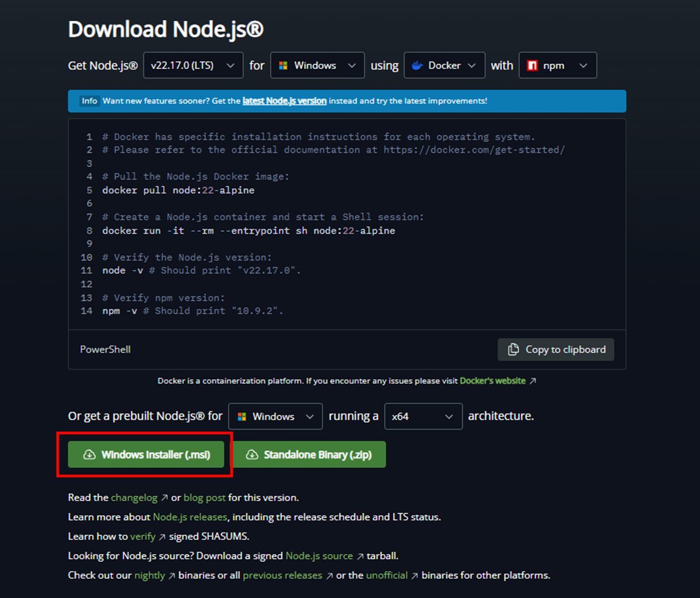The width and height of the screenshot is (700, 598).
Task: Click the download icon on Standalone Binary button
Action: [x=252, y=454]
